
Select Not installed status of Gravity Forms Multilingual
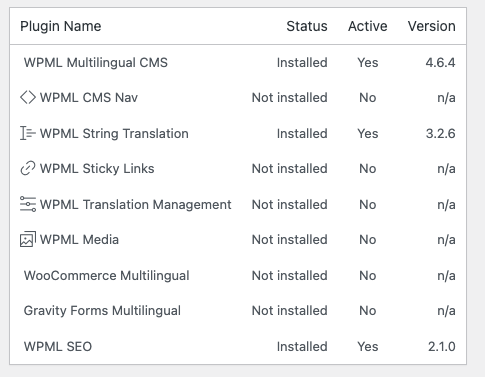pyautogui.click(x=289, y=310)
